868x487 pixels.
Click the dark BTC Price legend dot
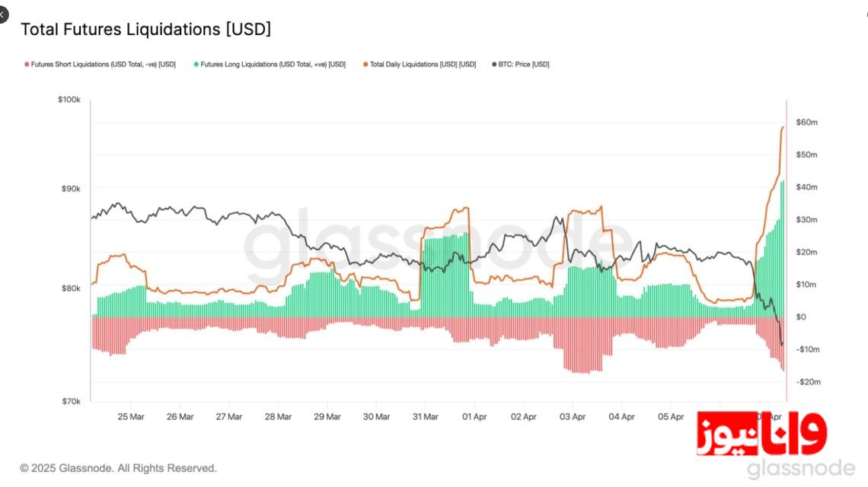pyautogui.click(x=495, y=65)
